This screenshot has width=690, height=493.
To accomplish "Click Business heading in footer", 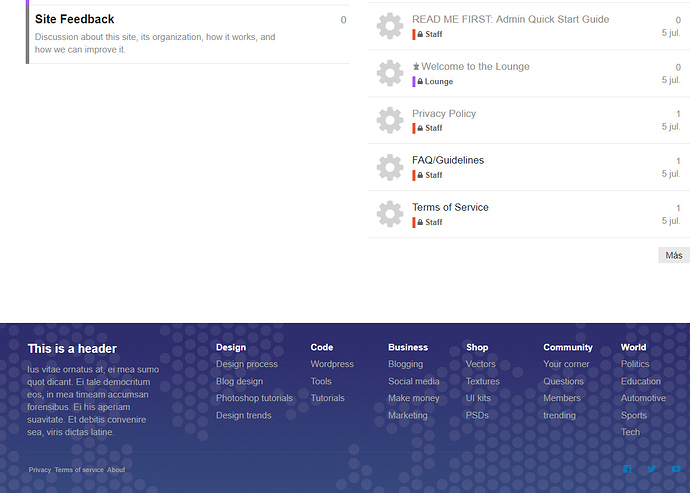I will (x=408, y=347).
